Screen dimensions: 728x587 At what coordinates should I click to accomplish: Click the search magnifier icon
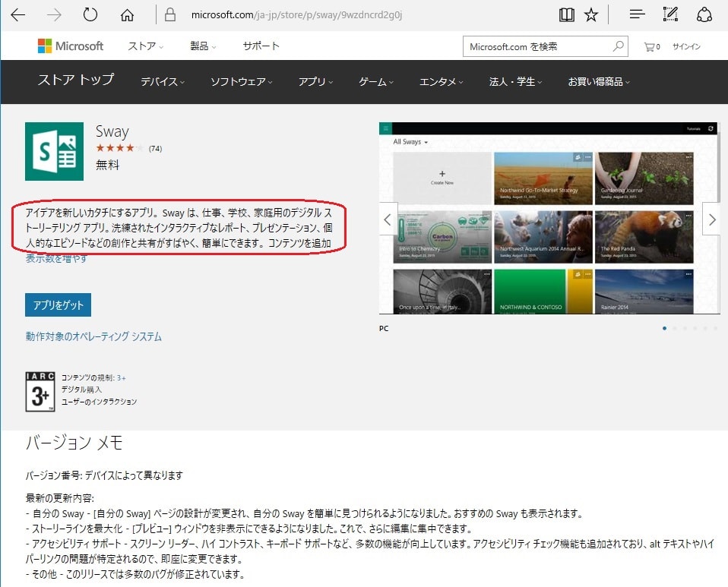(x=618, y=46)
